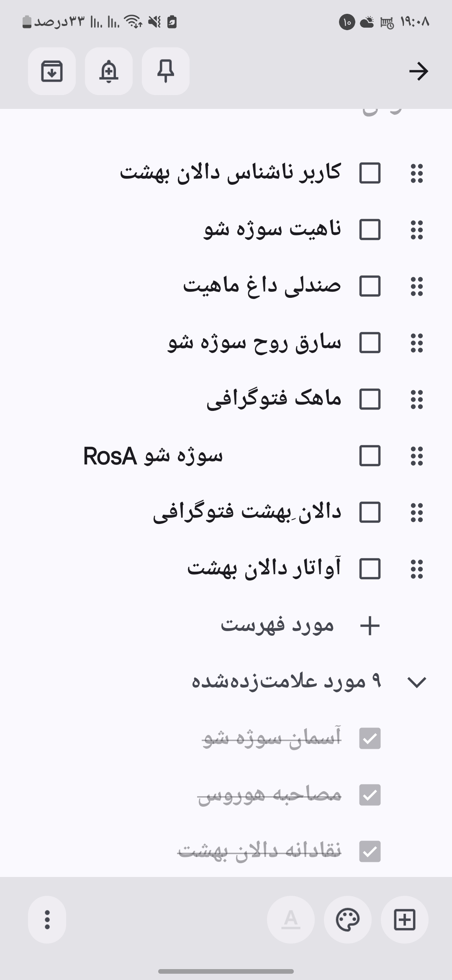Edit the سارق روح سوژه شو item text
452x980 pixels.
click(254, 343)
